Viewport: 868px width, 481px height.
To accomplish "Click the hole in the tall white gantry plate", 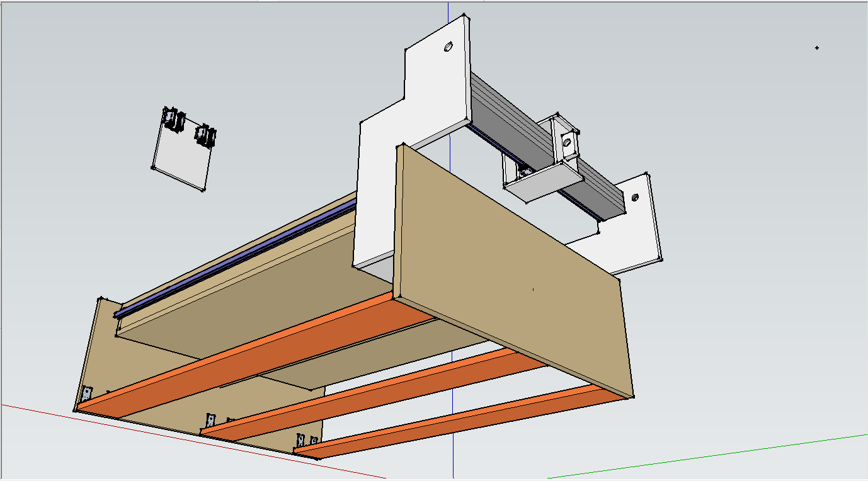I will tap(448, 46).
